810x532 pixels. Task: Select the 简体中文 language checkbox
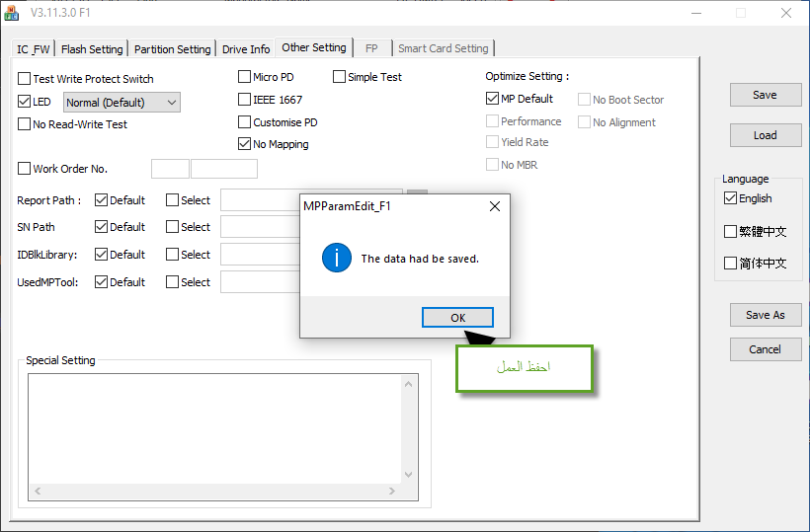(x=731, y=264)
